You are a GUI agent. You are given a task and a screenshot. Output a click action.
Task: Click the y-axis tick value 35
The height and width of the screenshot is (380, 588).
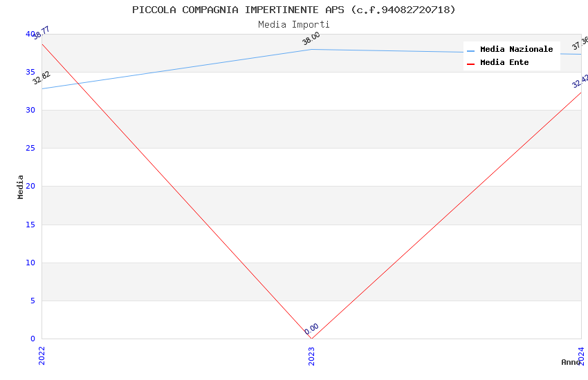(30, 72)
